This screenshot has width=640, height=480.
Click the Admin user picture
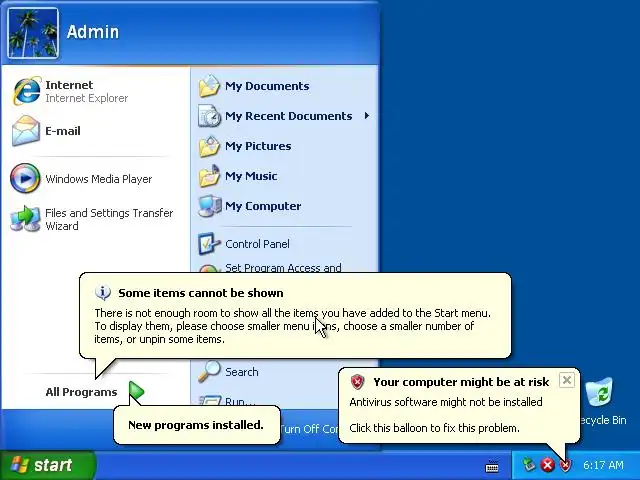(x=33, y=33)
